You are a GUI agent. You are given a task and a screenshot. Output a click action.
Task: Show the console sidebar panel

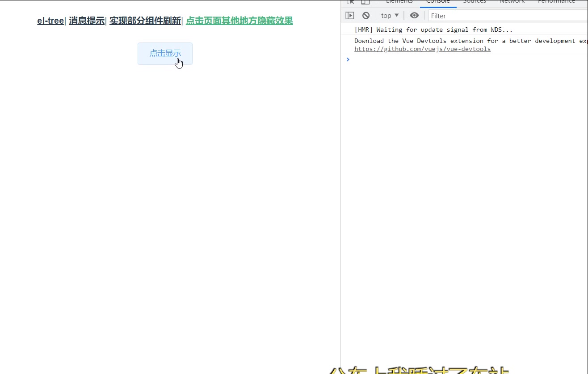[350, 16]
